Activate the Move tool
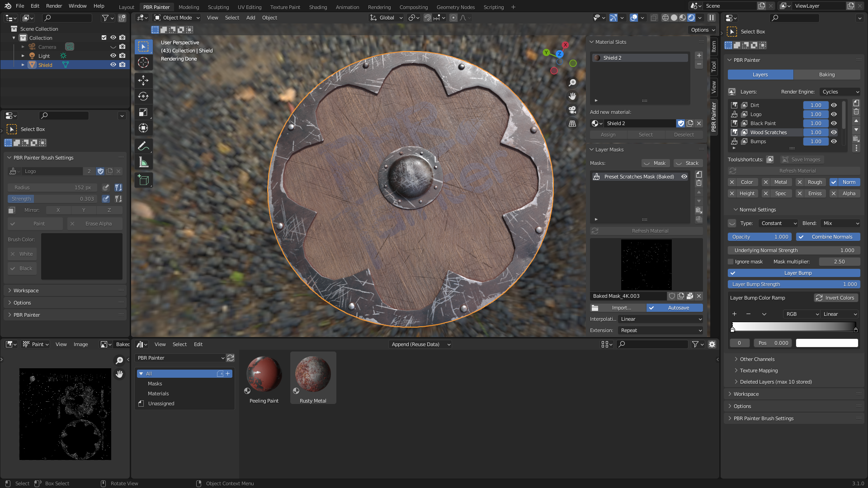The height and width of the screenshot is (488, 868). click(143, 80)
